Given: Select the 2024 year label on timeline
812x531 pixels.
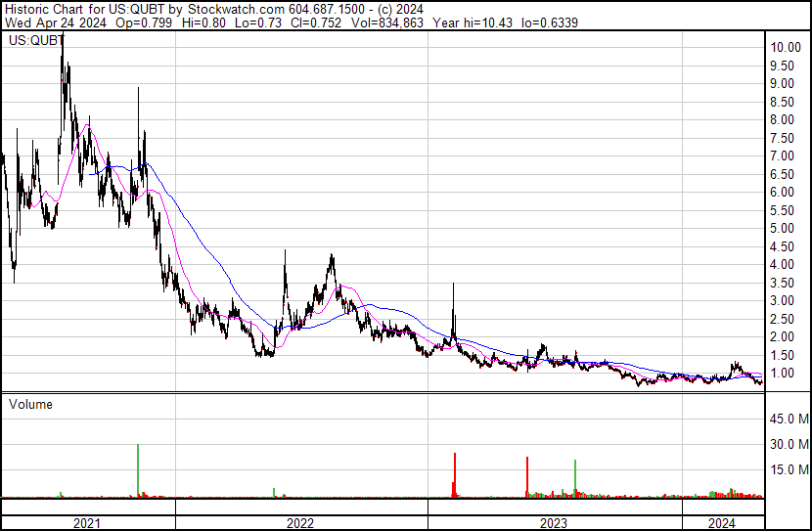Looking at the screenshot, I should pos(722,522).
